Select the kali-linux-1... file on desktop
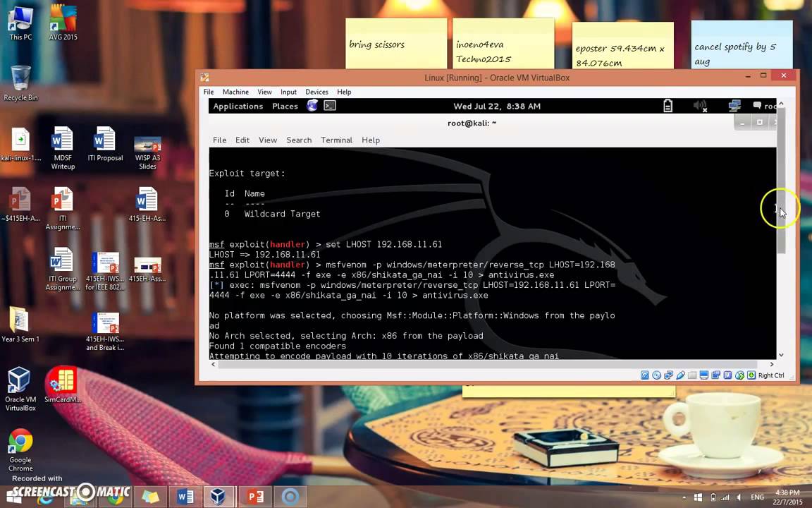 coord(20,144)
